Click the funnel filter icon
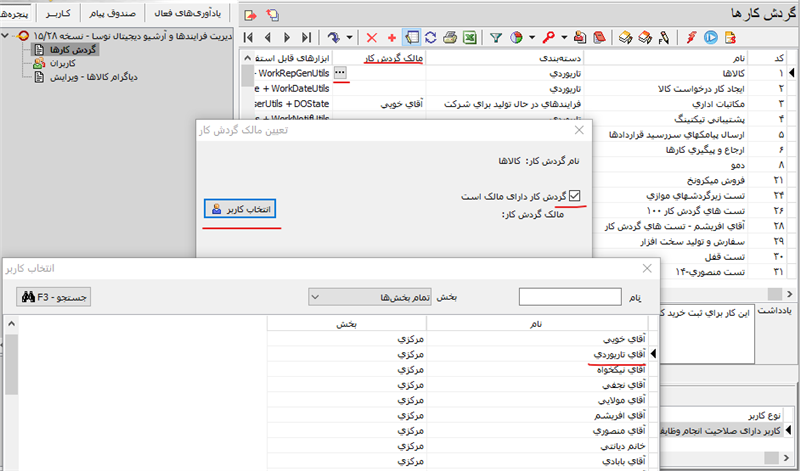The width and height of the screenshot is (800, 471). pyautogui.click(x=495, y=38)
